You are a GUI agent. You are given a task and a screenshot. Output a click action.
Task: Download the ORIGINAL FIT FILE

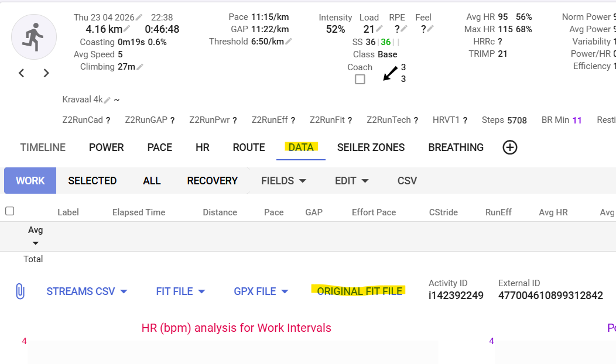(x=360, y=291)
